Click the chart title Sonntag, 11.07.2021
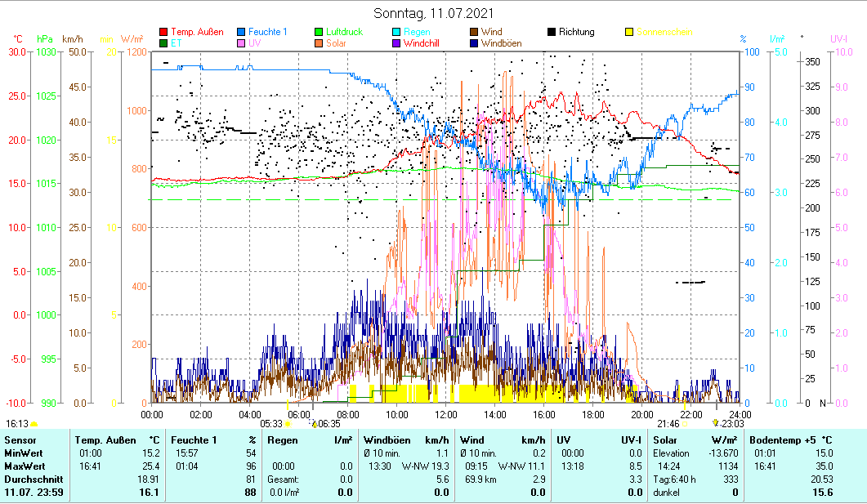Viewport: 867px width, 504px height. click(x=433, y=13)
